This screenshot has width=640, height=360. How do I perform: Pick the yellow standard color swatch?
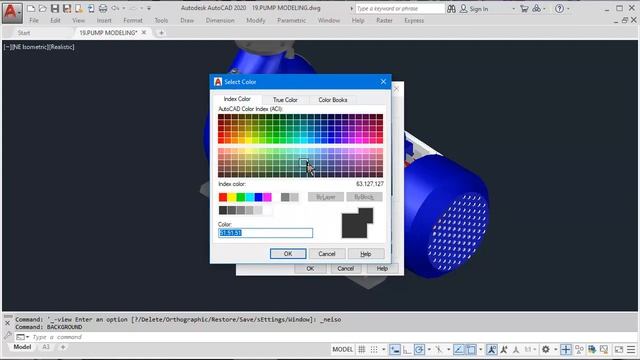click(x=232, y=198)
